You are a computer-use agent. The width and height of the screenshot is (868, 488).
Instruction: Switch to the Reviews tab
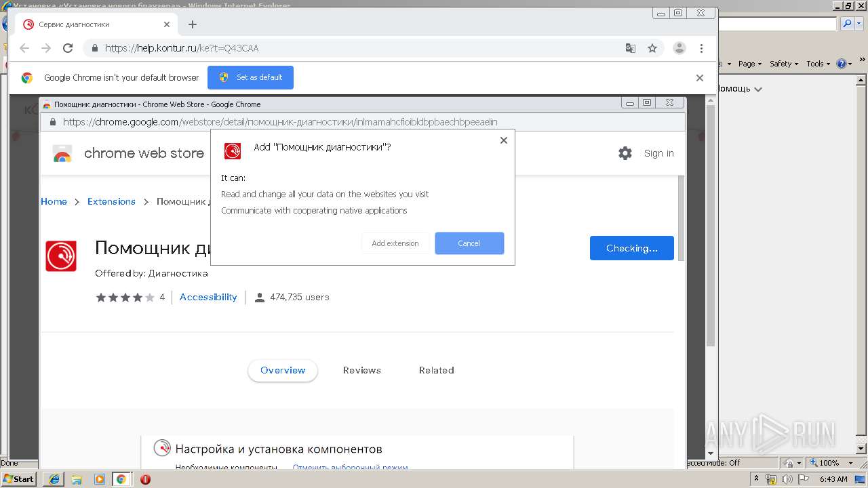[x=362, y=370]
